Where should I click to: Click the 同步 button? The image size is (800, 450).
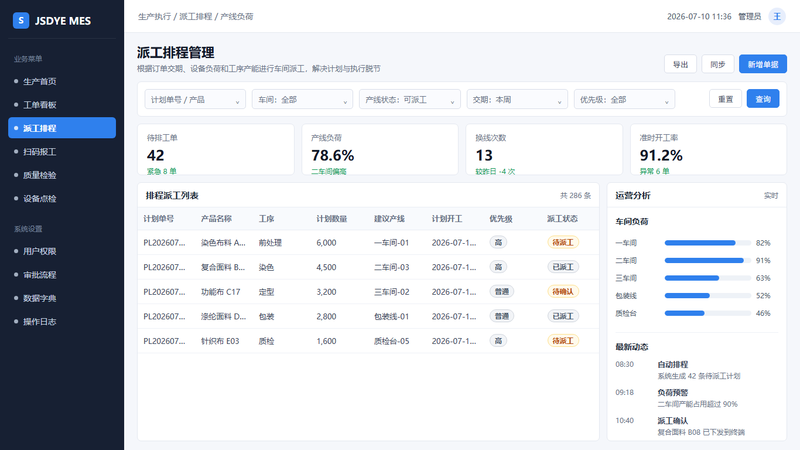point(717,64)
